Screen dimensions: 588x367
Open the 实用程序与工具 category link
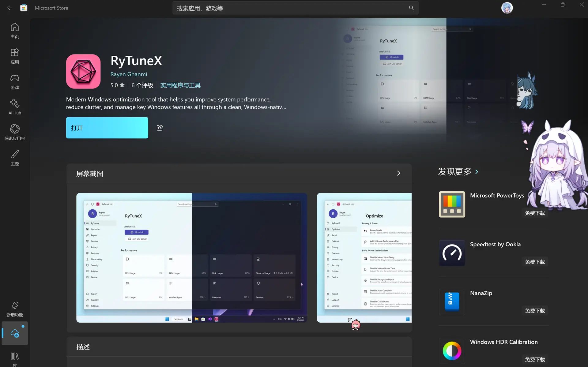(180, 85)
